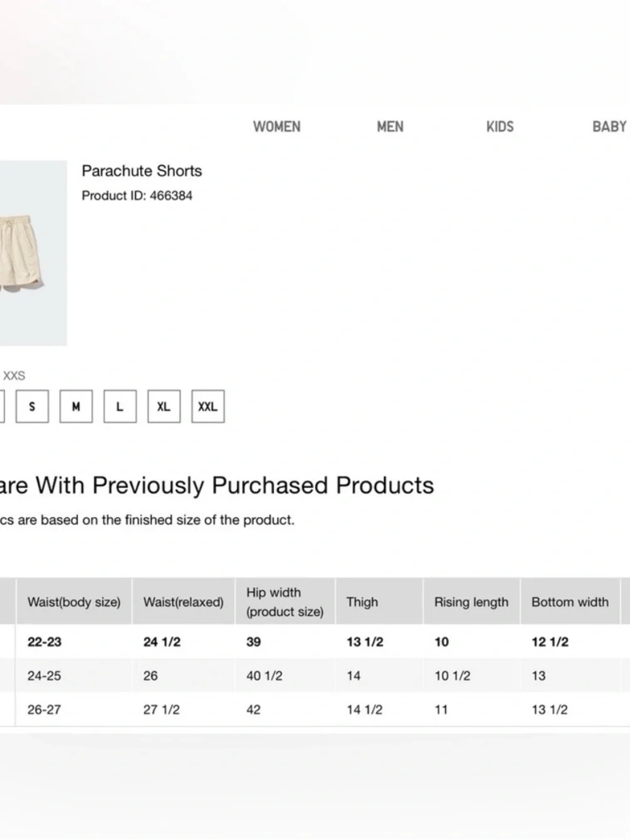
Task: Click the Product ID 466384 text
Action: point(137,195)
